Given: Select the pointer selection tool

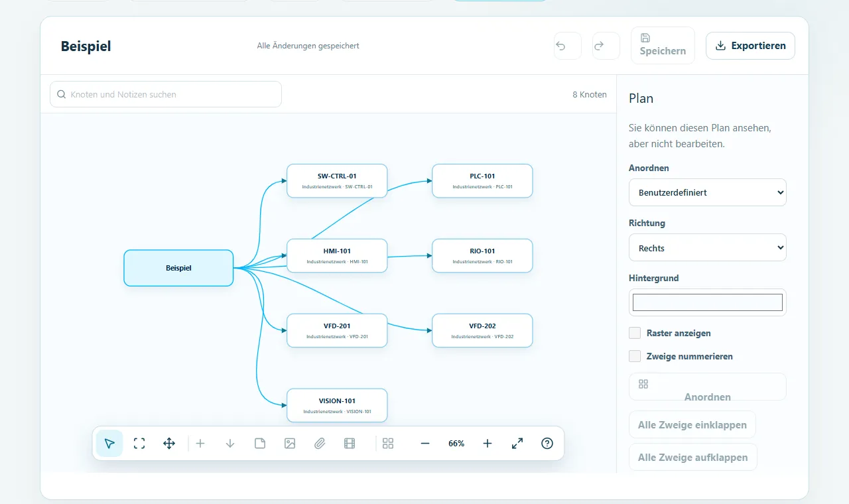Looking at the screenshot, I should tap(109, 444).
